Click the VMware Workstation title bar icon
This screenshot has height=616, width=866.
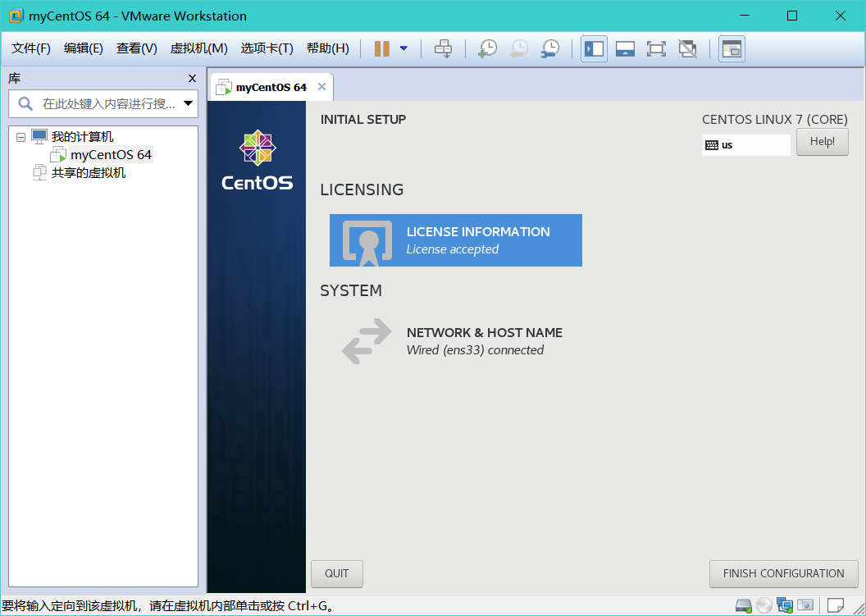[x=16, y=16]
